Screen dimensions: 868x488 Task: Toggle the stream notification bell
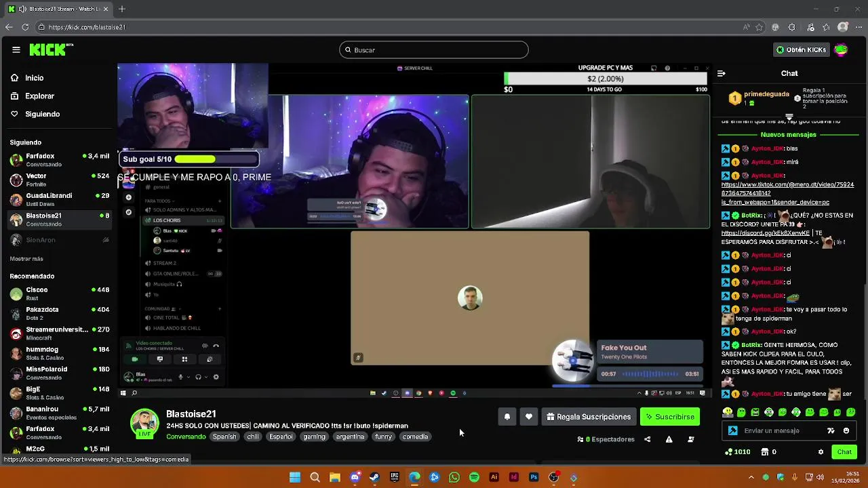507,417
